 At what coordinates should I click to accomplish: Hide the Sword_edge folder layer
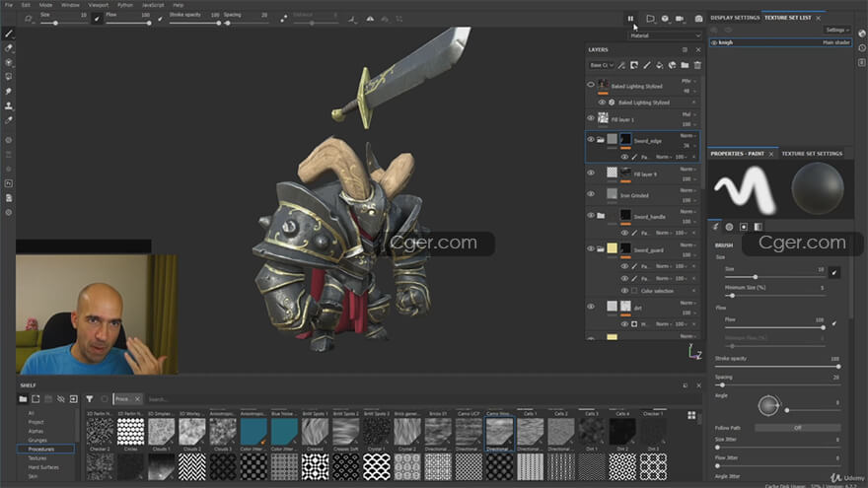pos(591,139)
